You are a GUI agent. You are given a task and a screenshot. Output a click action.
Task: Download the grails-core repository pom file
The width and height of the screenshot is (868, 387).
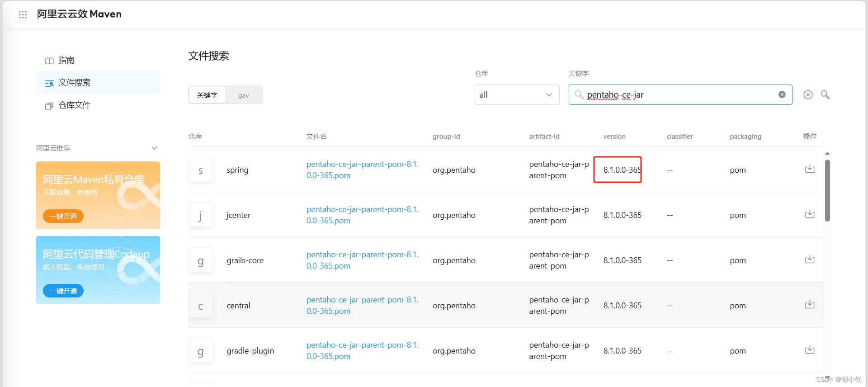pos(810,259)
